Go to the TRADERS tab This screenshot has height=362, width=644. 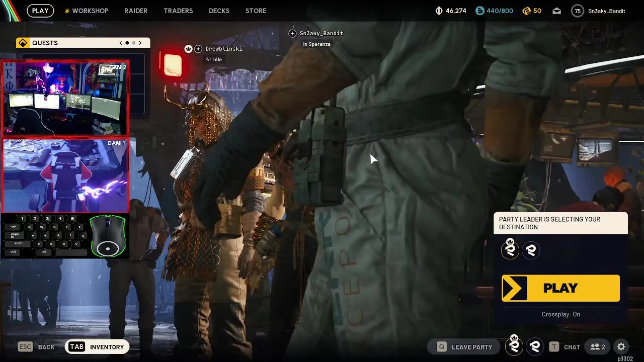tap(178, 11)
